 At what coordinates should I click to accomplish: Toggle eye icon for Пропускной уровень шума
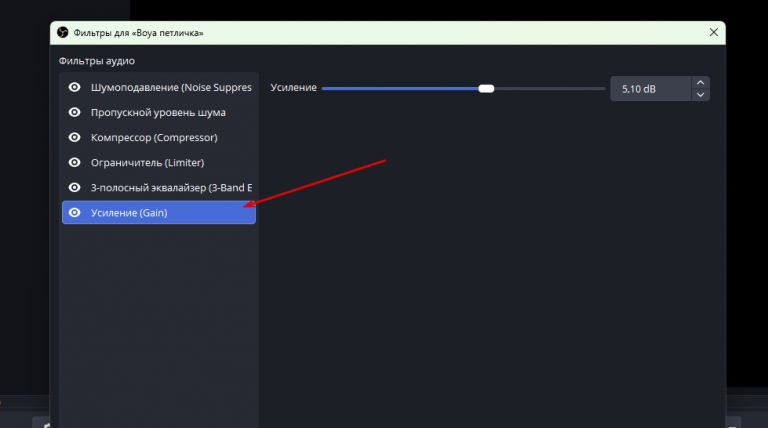74,112
